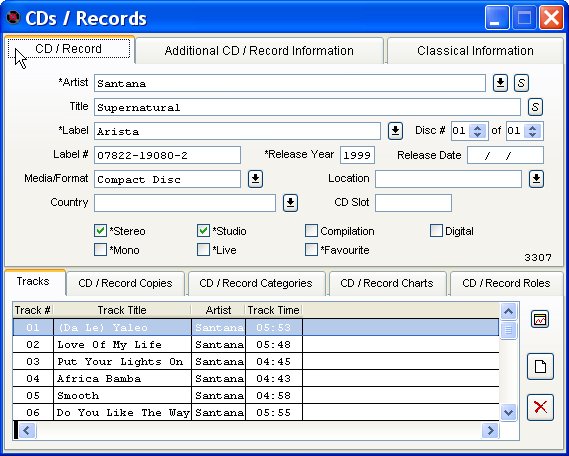This screenshot has height=456, width=569.
Task: Click the track list scroll down arrow
Action: [x=508, y=412]
